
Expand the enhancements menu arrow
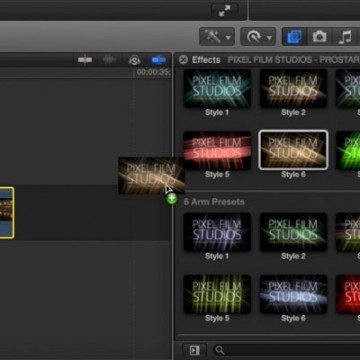coord(228,38)
